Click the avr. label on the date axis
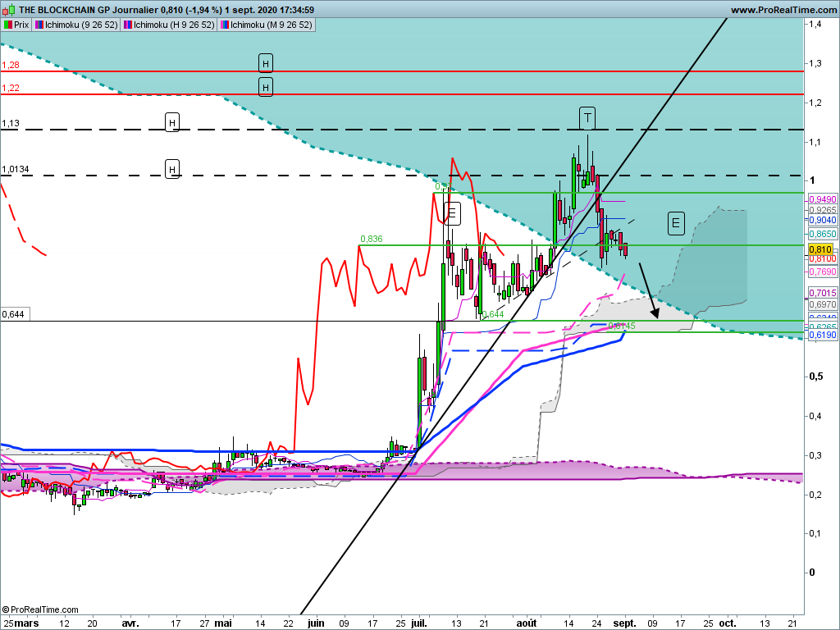Screen dimensions: 840x630 130,623
